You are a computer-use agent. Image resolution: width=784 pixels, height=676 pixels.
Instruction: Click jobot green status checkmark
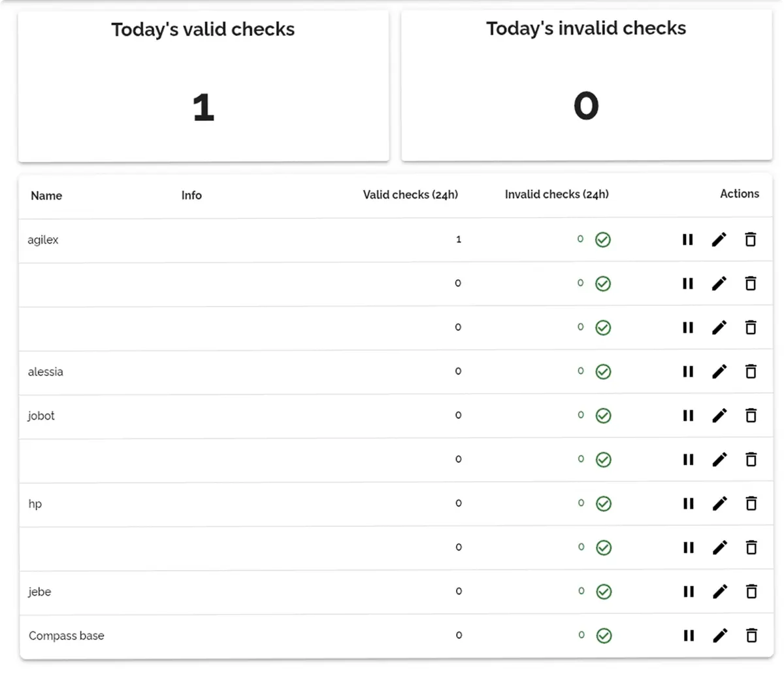coord(604,416)
